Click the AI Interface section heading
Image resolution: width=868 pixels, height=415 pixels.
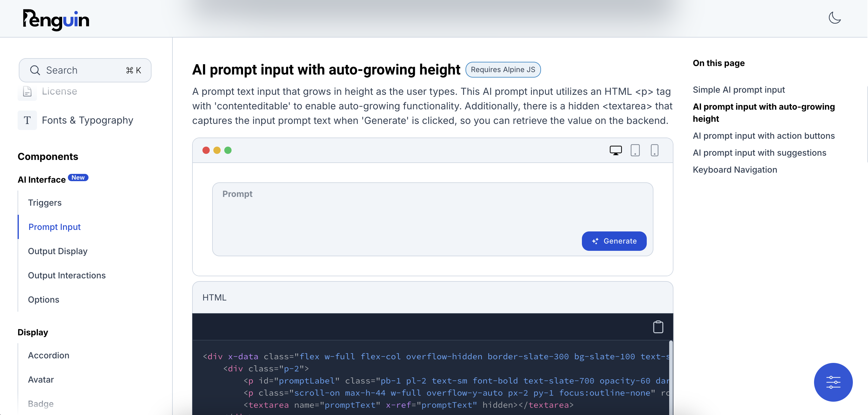tap(42, 180)
